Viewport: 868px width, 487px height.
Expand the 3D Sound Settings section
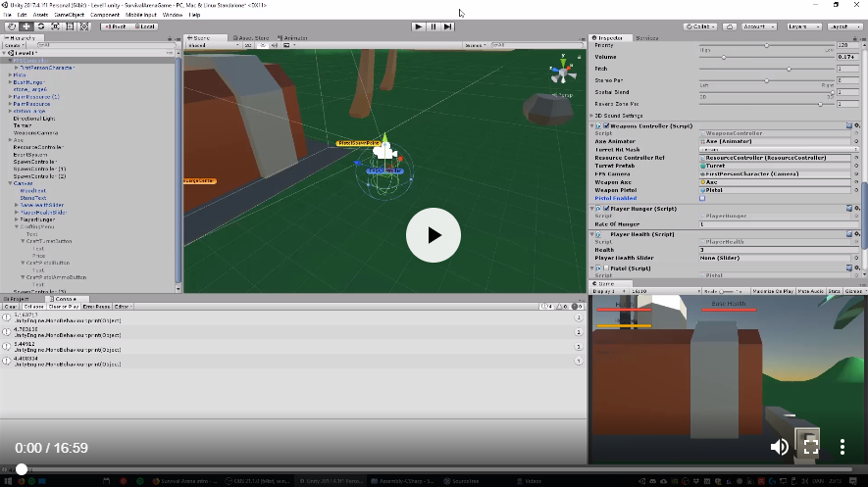coord(592,116)
